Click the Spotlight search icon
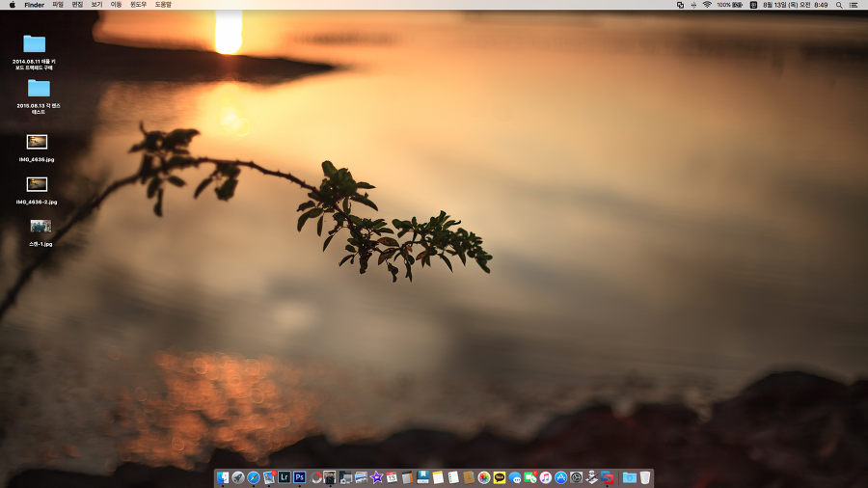The height and width of the screenshot is (488, 868). point(839,5)
